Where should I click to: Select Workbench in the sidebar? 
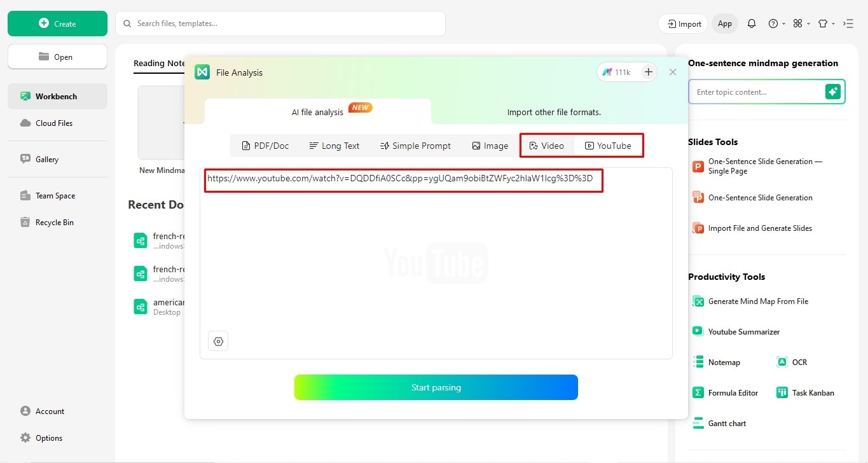click(x=57, y=97)
